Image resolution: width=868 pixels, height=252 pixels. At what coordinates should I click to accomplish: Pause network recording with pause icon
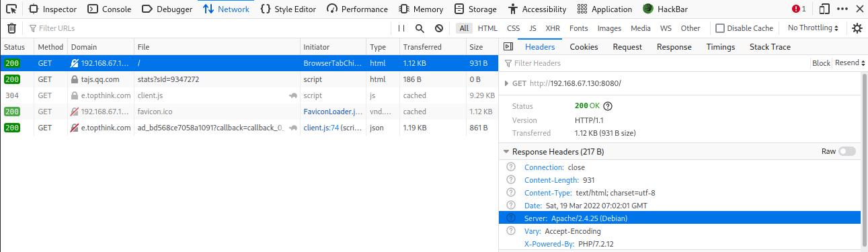click(401, 28)
